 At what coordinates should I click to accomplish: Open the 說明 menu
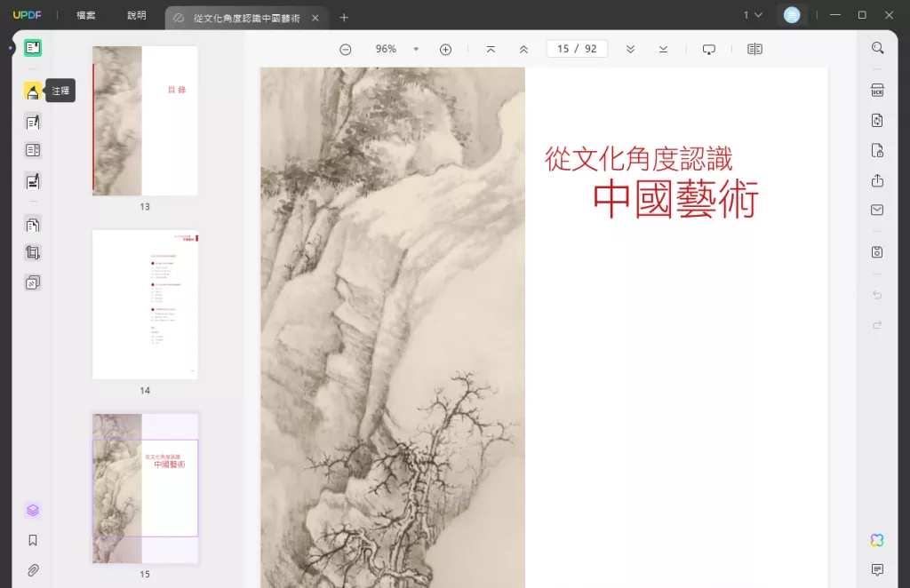coord(137,16)
